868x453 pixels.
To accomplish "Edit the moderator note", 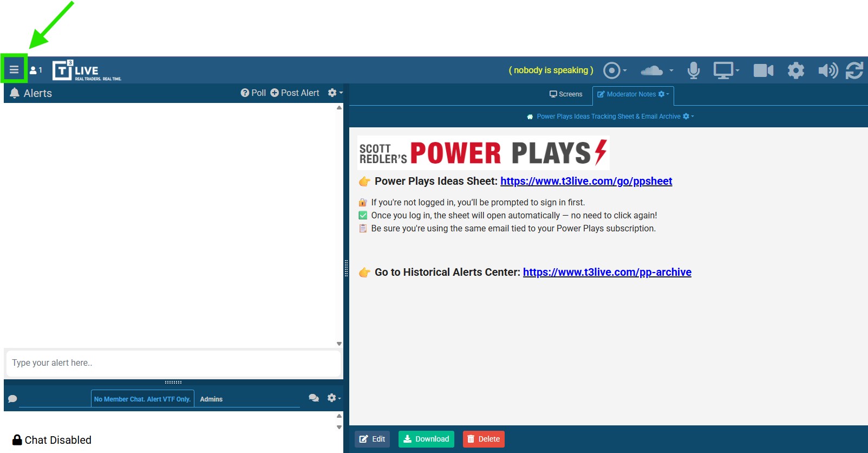I will coord(373,439).
